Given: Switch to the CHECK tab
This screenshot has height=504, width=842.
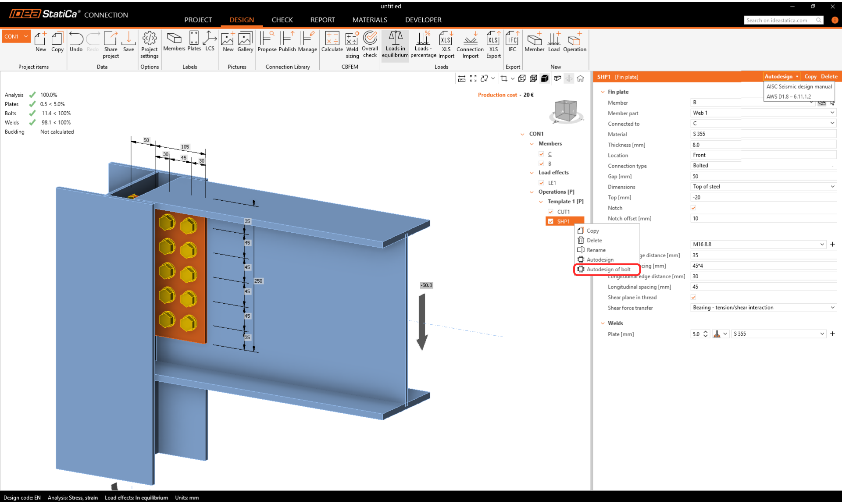Looking at the screenshot, I should coord(282,20).
